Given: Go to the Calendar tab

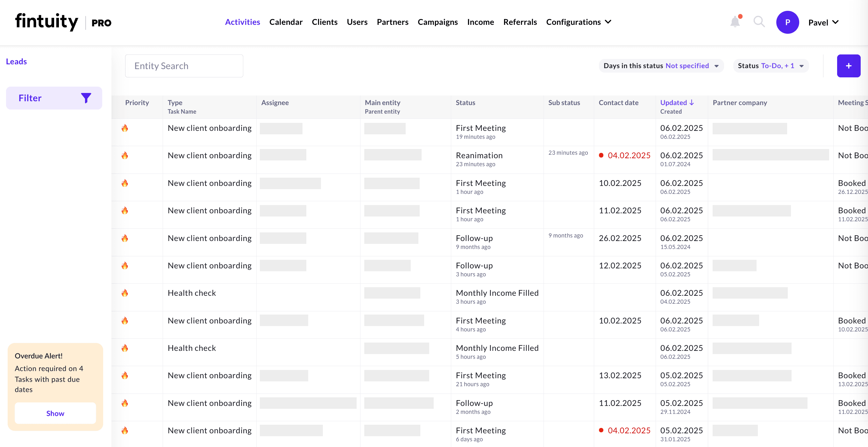Looking at the screenshot, I should (286, 22).
